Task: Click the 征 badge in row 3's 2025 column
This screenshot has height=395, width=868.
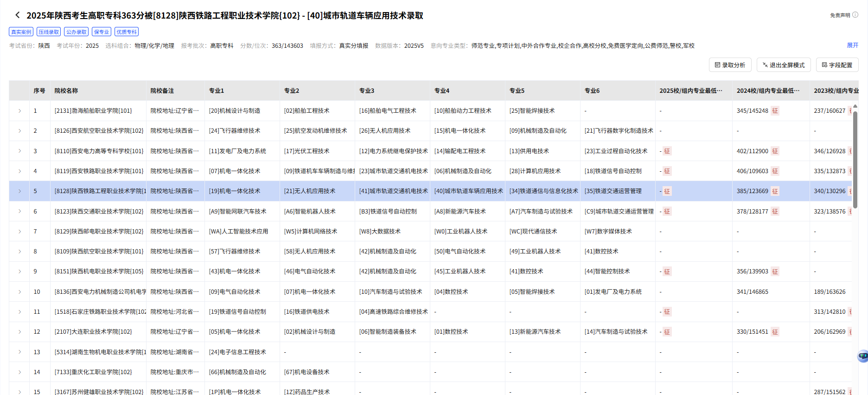Action: tap(667, 151)
